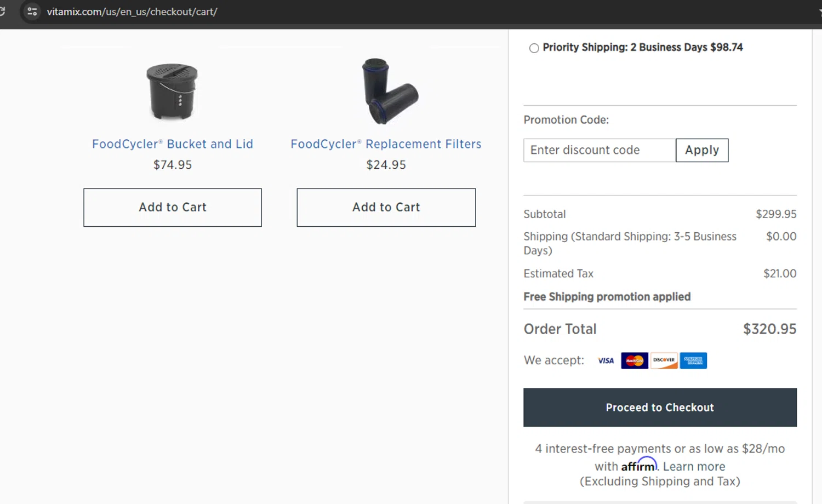Open the Affirm Learn more link
This screenshot has width=822, height=504.
click(x=694, y=467)
